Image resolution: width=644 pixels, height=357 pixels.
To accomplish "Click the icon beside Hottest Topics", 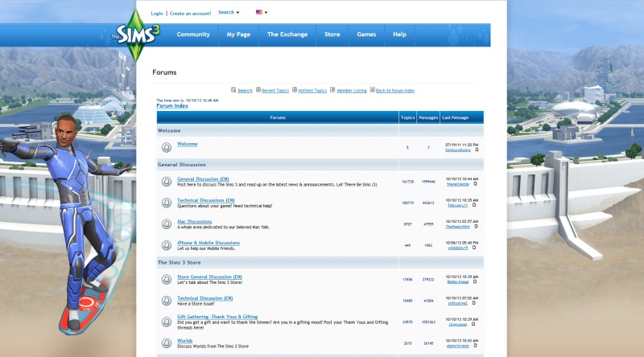I will tap(295, 89).
